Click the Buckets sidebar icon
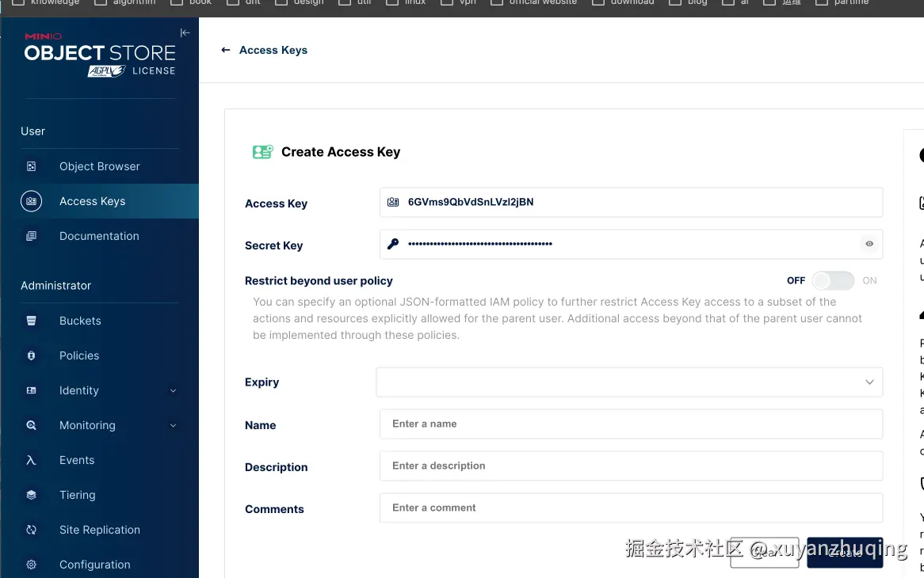This screenshot has height=578, width=924. point(31,321)
